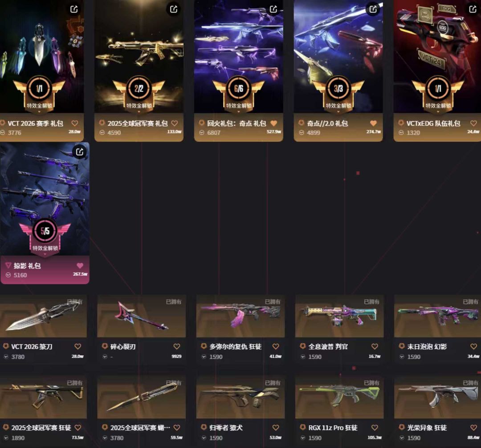This screenshot has height=448, width=481.
Task: Click share icon on 奇点//2.0 礼包 card
Action: pyautogui.click(x=373, y=9)
